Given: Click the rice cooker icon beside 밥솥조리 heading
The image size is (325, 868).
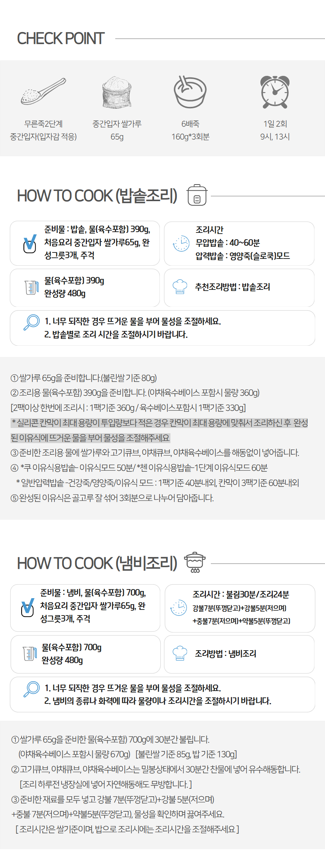Looking at the screenshot, I should click(197, 195).
